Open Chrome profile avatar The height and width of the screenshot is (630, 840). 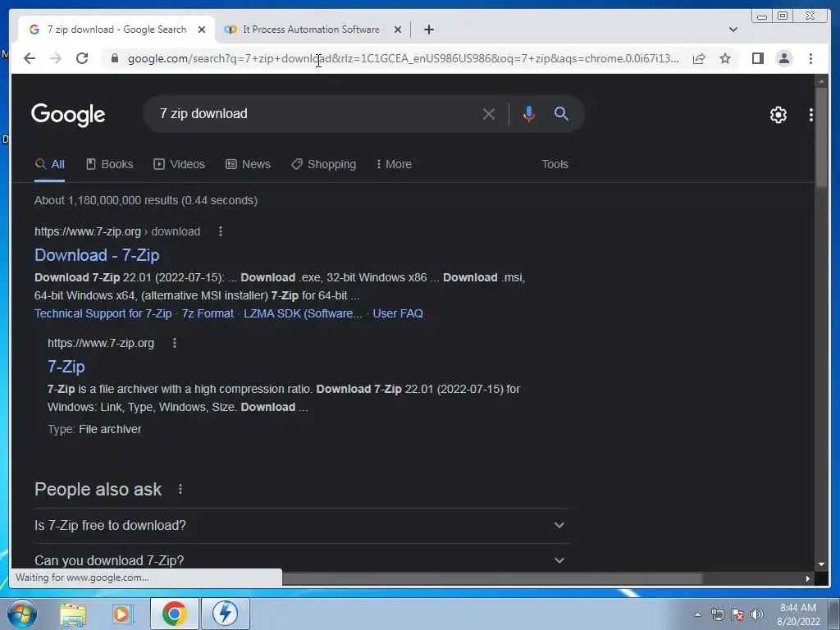point(784,58)
